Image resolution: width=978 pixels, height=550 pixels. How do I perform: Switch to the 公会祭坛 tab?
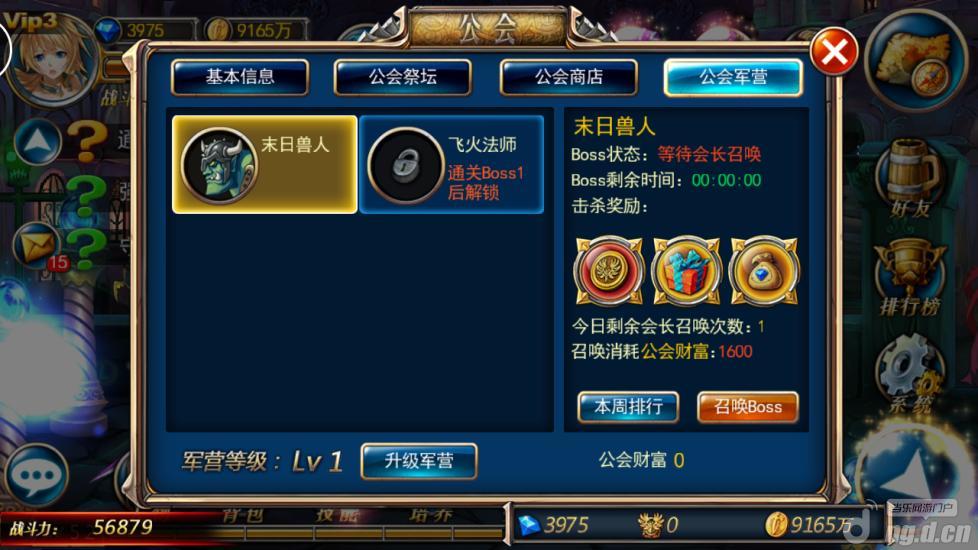402,77
